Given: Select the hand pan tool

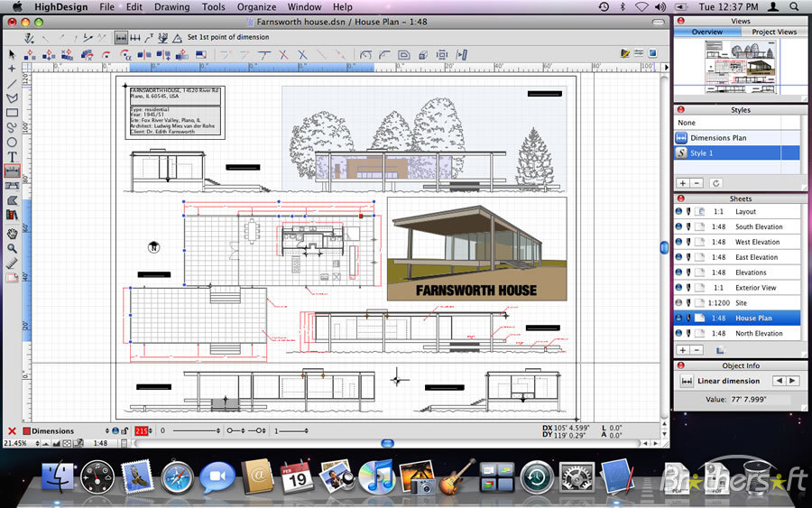Looking at the screenshot, I should click(12, 234).
